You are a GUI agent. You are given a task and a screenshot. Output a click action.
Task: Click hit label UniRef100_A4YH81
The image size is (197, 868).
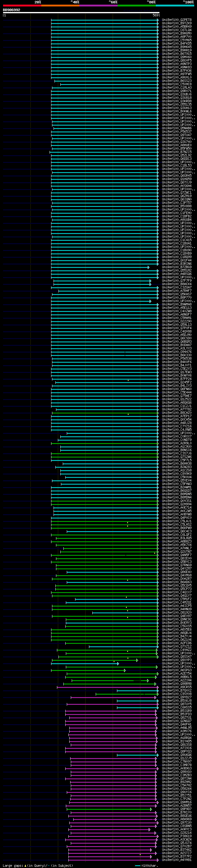176,860
